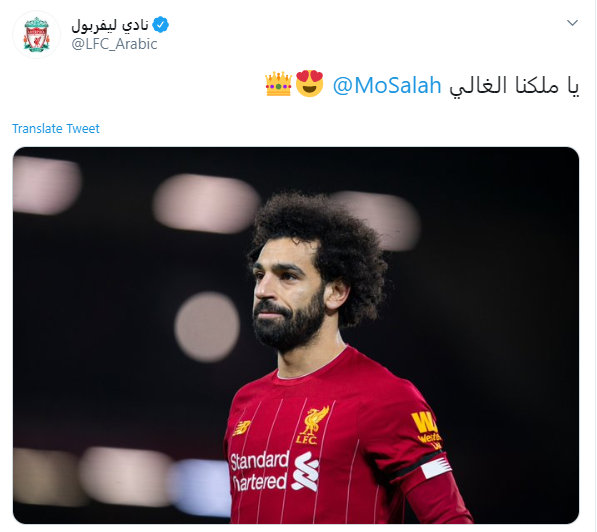Open the attached tweet photo
The height and width of the screenshot is (532, 597).
pyautogui.click(x=296, y=335)
